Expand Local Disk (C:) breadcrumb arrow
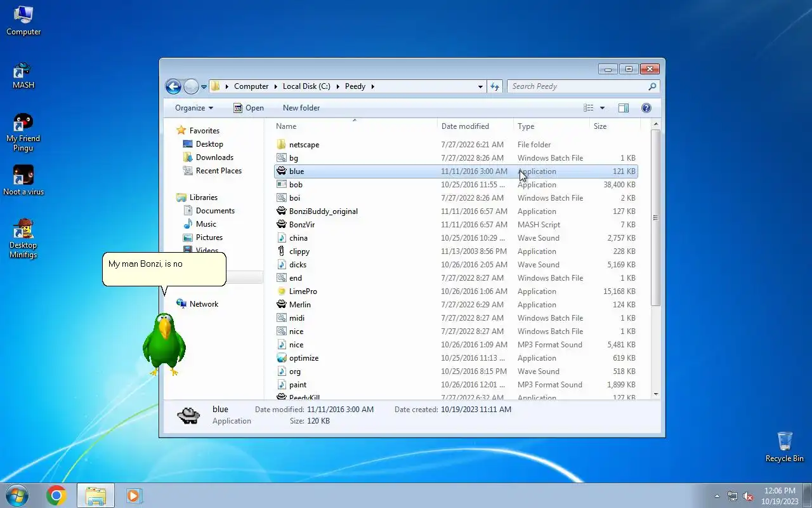Screen dimensions: 812x508 coord(337,86)
